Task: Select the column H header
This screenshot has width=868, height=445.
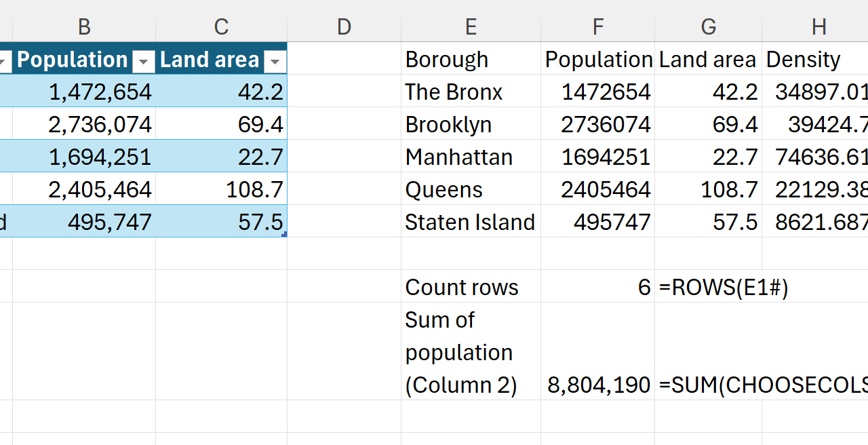Action: [x=818, y=27]
